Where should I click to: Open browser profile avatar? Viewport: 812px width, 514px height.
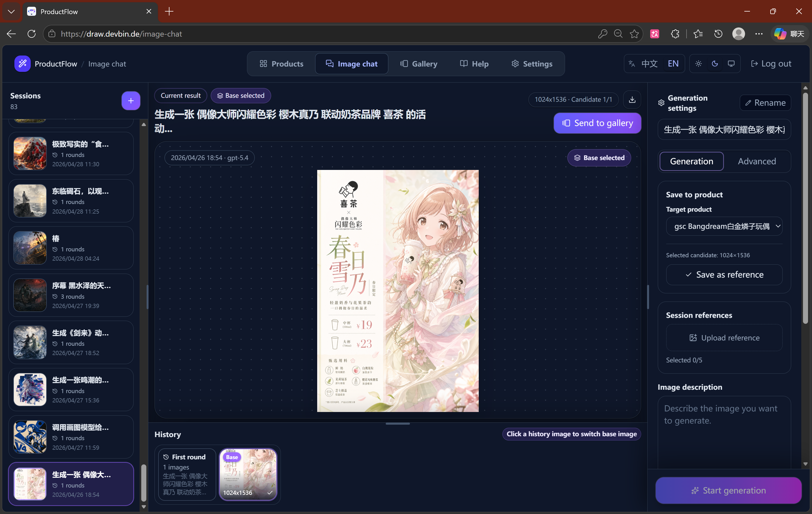click(x=738, y=34)
